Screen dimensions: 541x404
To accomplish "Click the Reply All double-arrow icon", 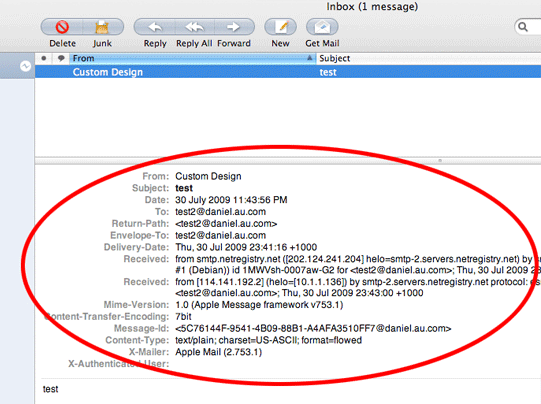I will point(195,27).
